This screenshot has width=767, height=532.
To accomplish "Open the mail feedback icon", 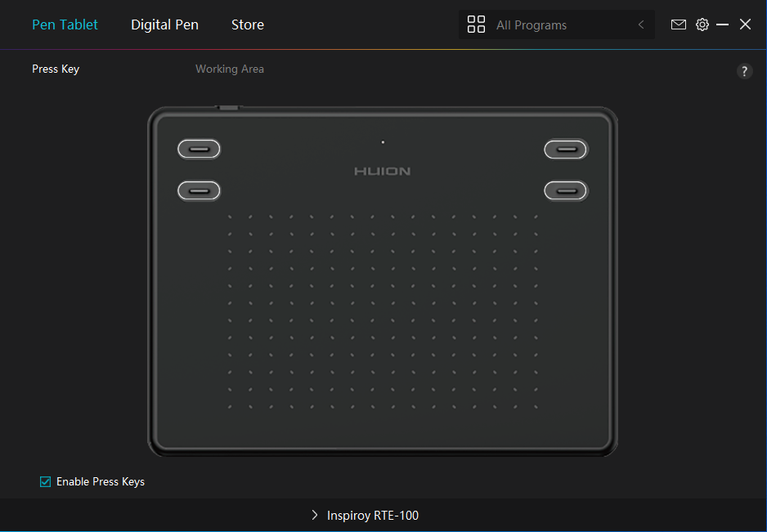I will pos(678,25).
